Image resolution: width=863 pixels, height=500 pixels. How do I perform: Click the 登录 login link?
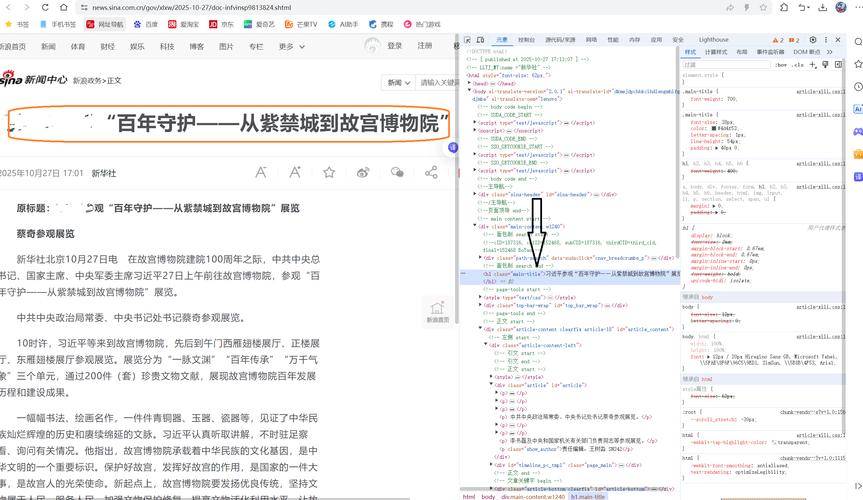pos(395,46)
